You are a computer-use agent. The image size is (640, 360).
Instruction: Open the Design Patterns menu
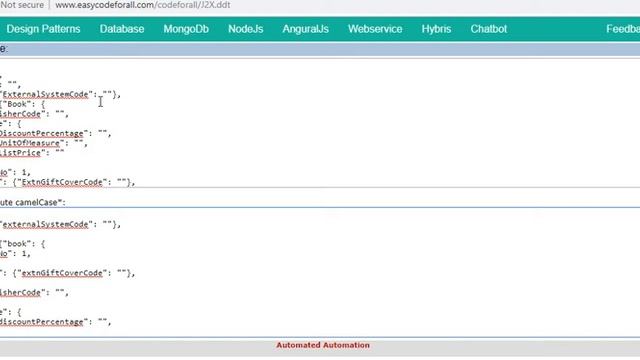[43, 29]
